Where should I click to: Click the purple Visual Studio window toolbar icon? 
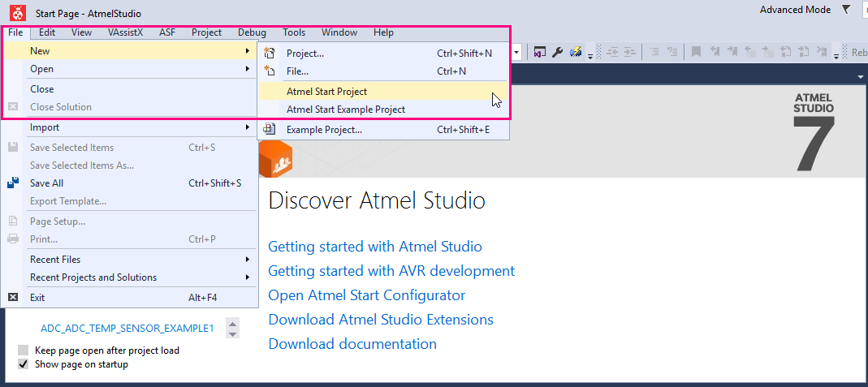540,52
